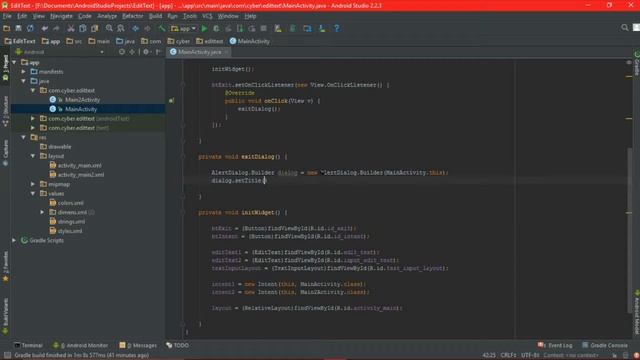
Task: Toggle the Build Variants side button
Action: point(5,316)
